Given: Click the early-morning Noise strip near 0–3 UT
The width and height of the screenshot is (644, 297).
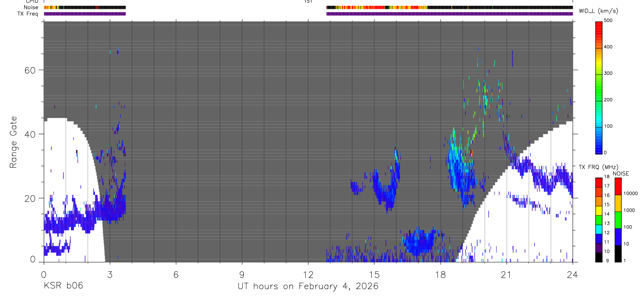Looking at the screenshot, I should (85, 7).
